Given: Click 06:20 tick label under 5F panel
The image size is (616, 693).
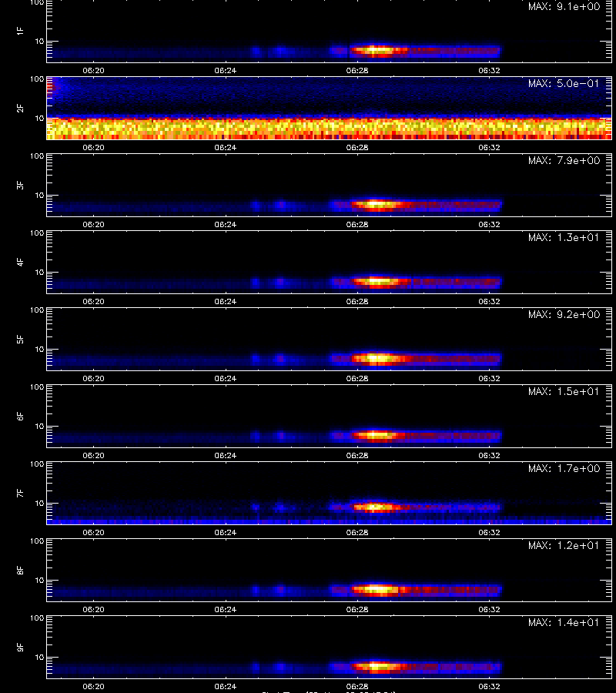Looking at the screenshot, I should 93,378.
